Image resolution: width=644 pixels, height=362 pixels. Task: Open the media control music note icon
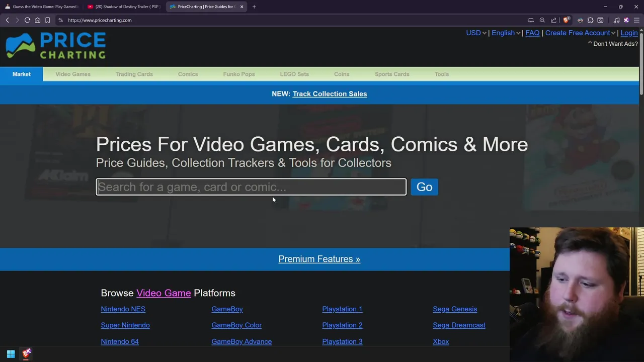pos(616,20)
